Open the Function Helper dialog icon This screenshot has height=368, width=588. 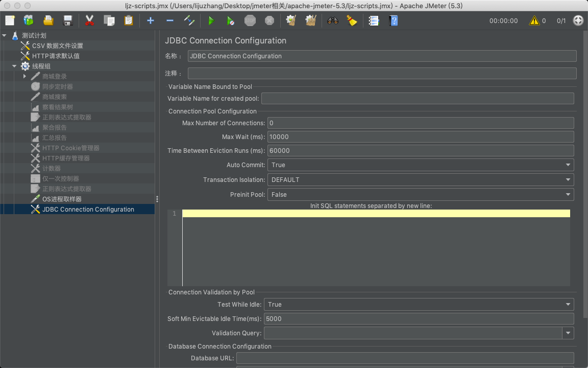coord(374,20)
